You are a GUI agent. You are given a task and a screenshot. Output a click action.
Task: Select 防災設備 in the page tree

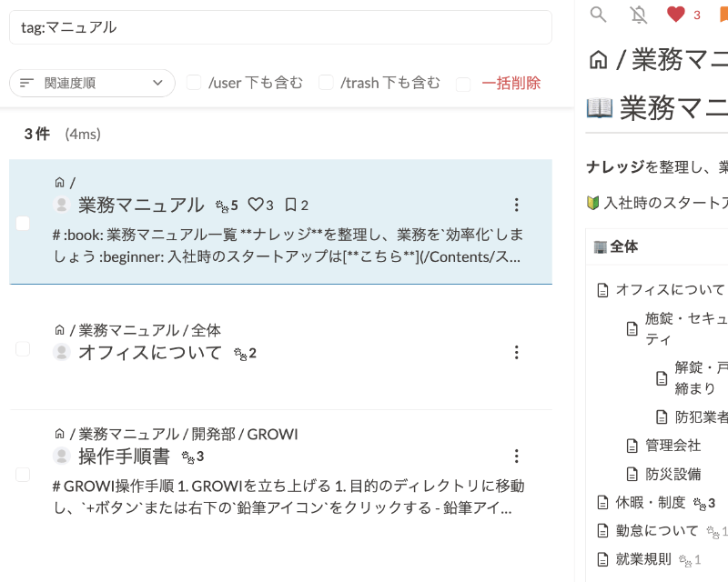pyautogui.click(x=672, y=473)
